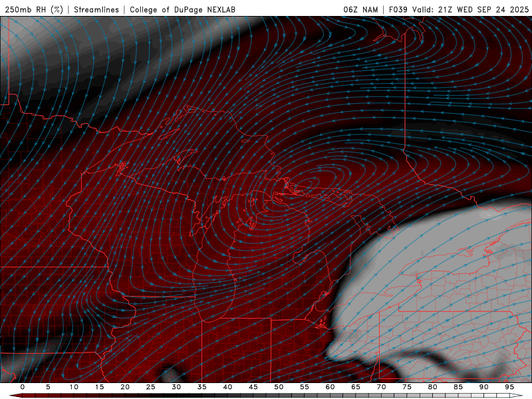Click the colorbar label "10"
The width and height of the screenshot is (532, 399).
[x=74, y=387]
